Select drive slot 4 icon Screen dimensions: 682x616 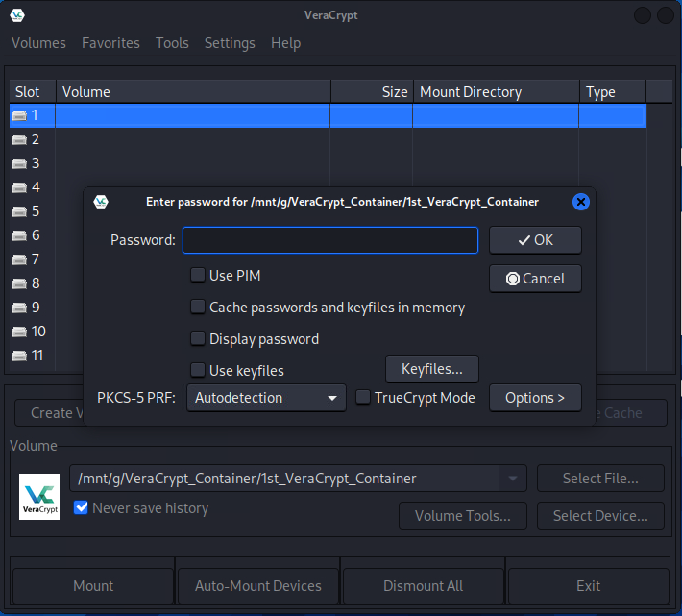coord(19,187)
